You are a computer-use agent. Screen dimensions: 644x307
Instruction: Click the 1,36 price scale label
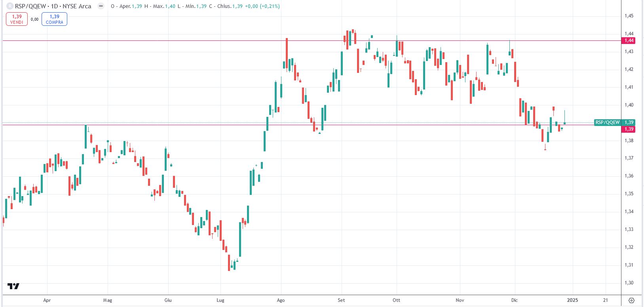[629, 176]
